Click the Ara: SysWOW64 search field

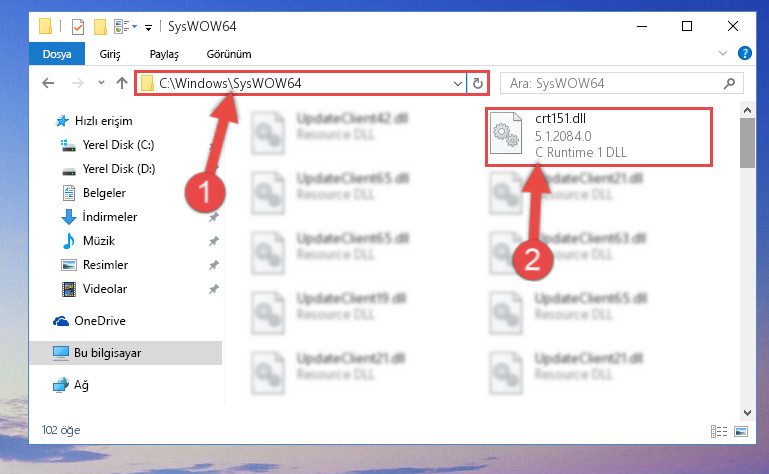[x=613, y=83]
